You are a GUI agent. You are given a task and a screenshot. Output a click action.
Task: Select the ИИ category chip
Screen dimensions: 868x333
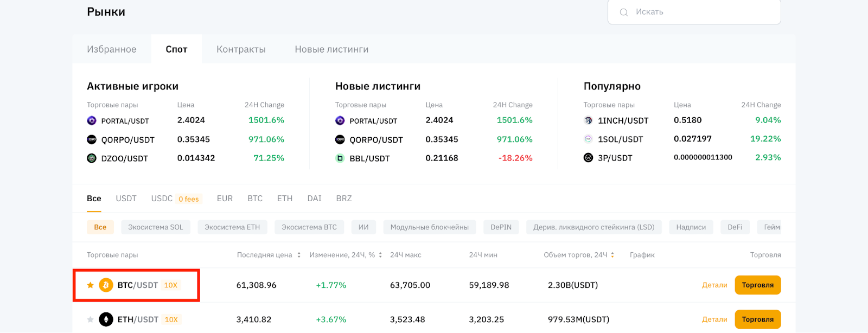coord(363,227)
